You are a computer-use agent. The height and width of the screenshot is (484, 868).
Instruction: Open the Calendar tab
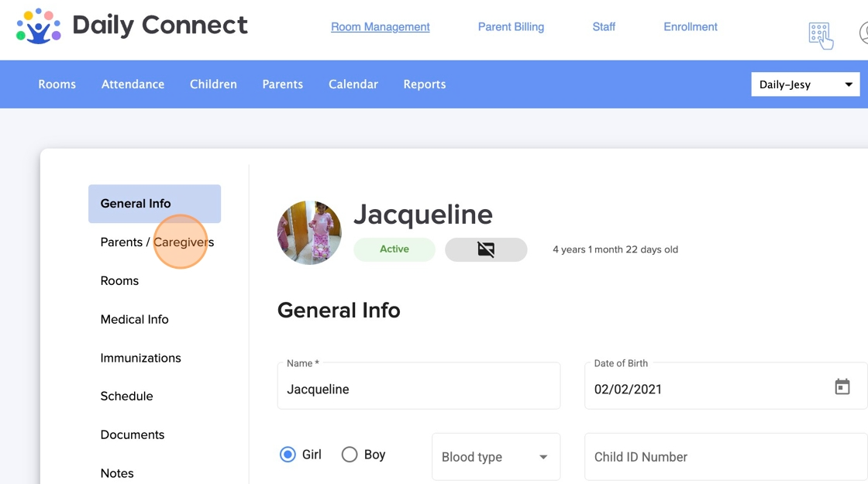pos(353,84)
